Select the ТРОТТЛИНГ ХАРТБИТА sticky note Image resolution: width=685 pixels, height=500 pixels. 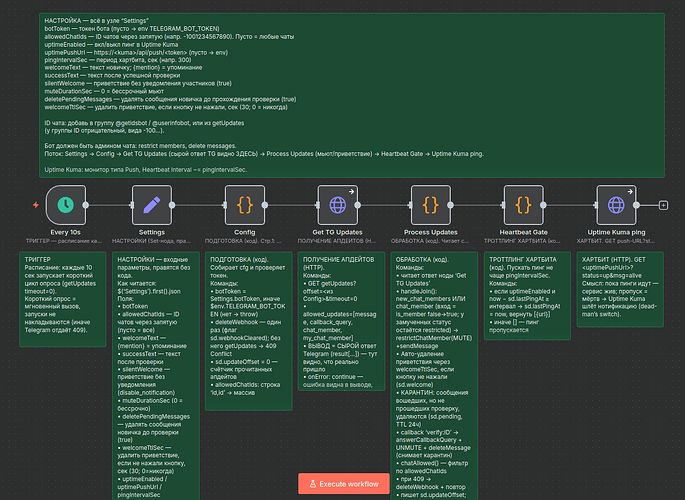pyautogui.click(x=527, y=296)
